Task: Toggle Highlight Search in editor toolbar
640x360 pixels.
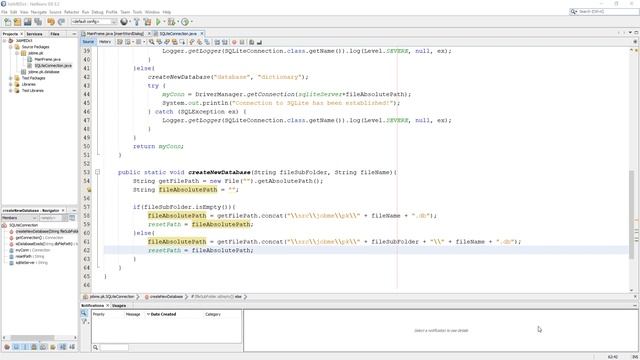Action: coord(175,42)
